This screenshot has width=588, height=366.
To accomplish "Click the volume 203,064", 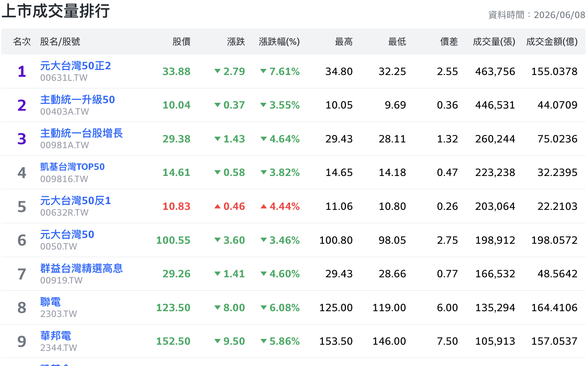I will coord(495,206).
